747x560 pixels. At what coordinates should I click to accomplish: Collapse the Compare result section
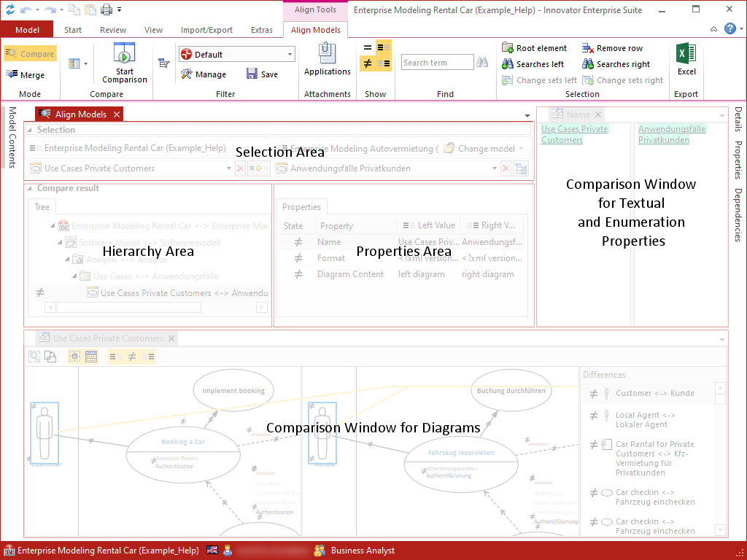pyautogui.click(x=29, y=189)
